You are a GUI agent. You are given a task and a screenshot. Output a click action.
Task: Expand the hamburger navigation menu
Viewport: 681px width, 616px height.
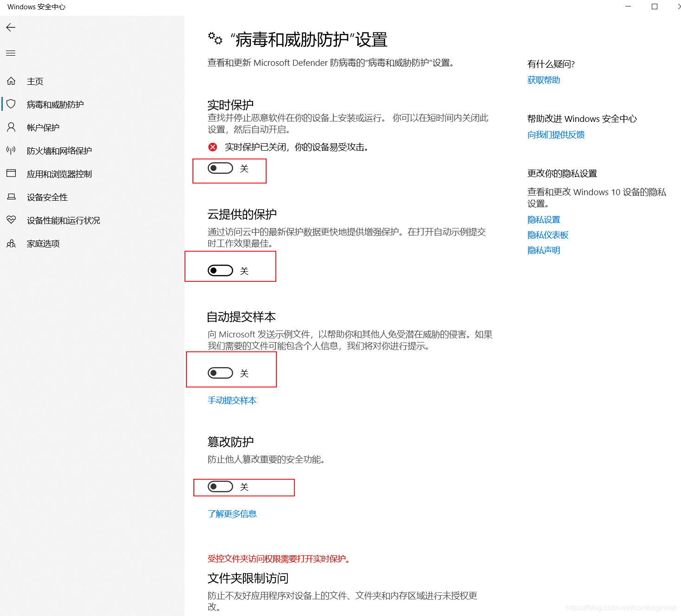click(x=11, y=53)
